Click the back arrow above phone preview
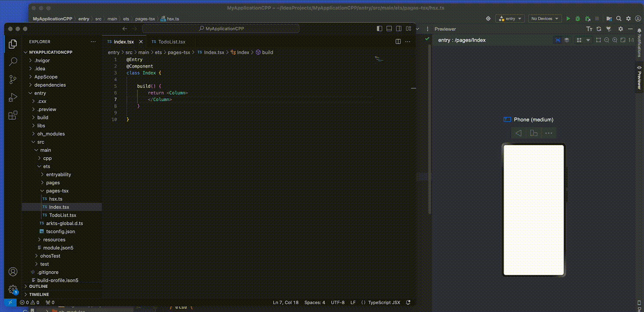The width and height of the screenshot is (644, 312). tap(518, 133)
